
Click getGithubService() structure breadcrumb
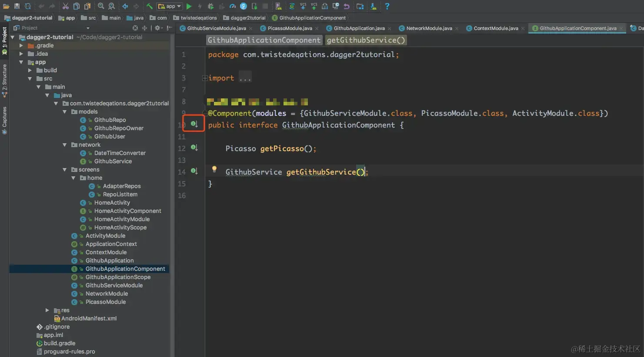tap(366, 40)
